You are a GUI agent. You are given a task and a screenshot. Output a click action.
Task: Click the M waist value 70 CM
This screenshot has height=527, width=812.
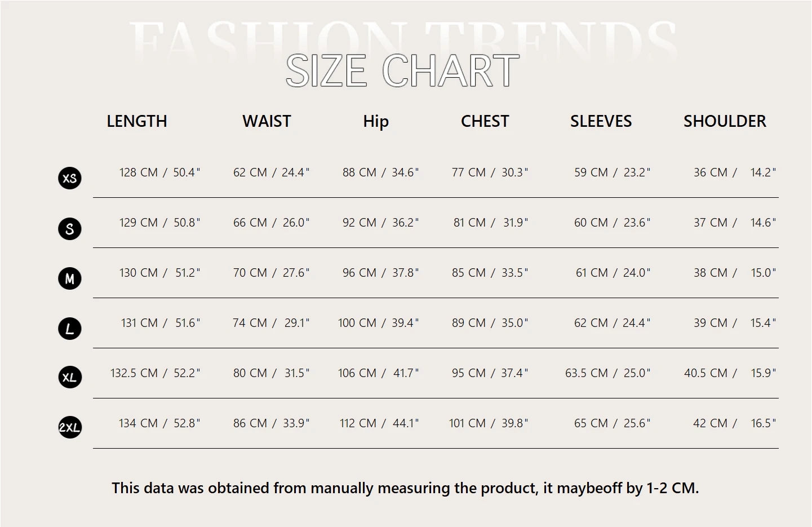coord(250,273)
